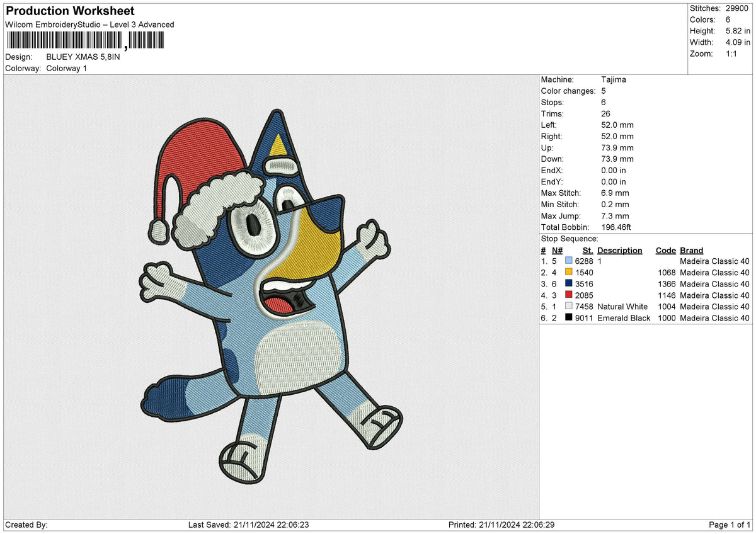Click the zoom value 1:1
756x534 pixels.
(x=732, y=54)
